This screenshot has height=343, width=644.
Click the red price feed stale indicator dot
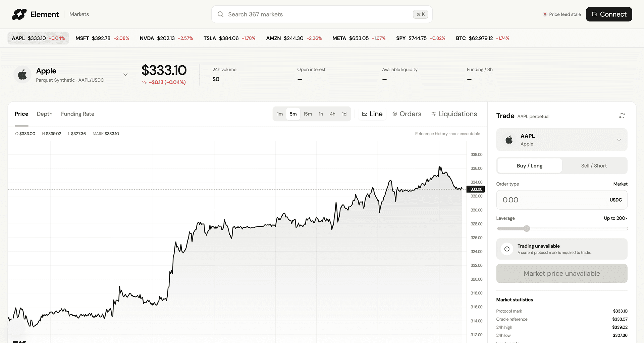[545, 14]
